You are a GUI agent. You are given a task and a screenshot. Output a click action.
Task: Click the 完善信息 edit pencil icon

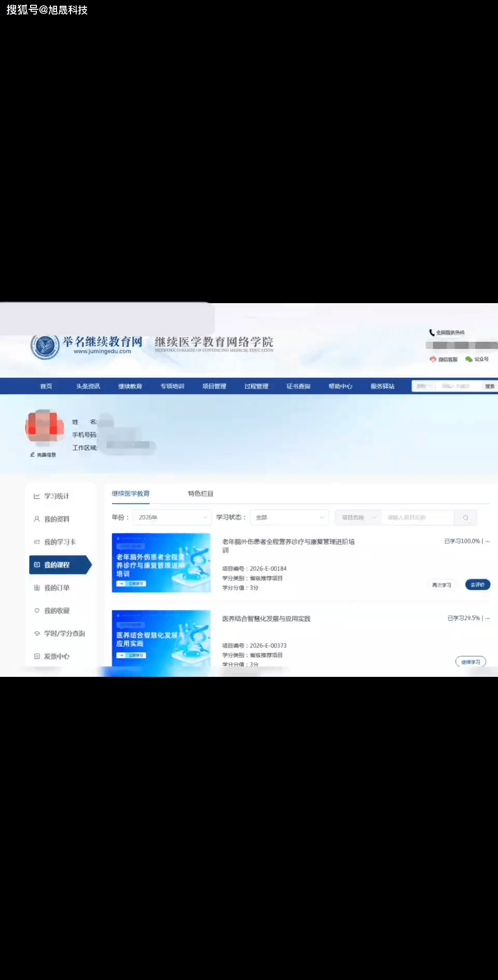[x=33, y=455]
